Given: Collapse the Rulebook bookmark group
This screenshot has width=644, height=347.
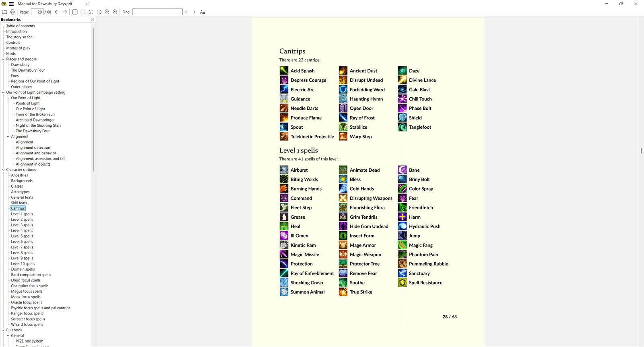Looking at the screenshot, I should click(x=3, y=330).
